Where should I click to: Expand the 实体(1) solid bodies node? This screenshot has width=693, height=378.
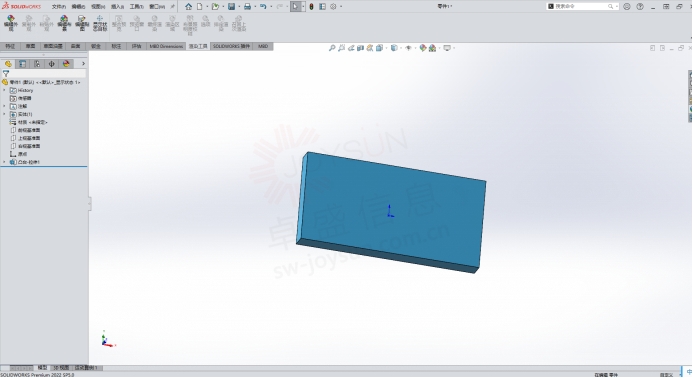click(5, 114)
